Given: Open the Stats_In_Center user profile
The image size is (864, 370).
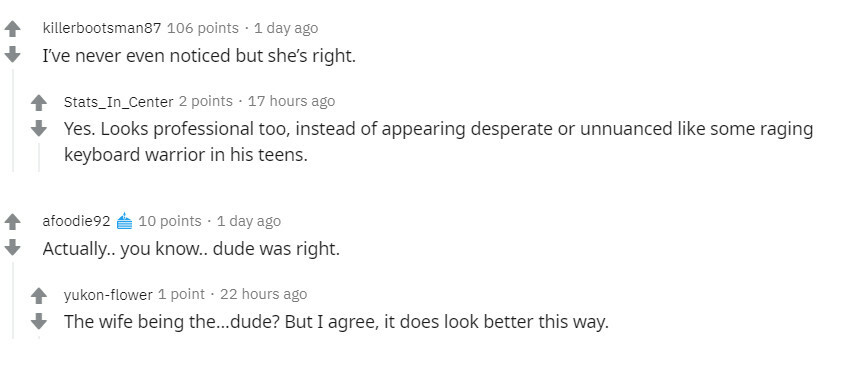Looking at the screenshot, I should click(118, 101).
